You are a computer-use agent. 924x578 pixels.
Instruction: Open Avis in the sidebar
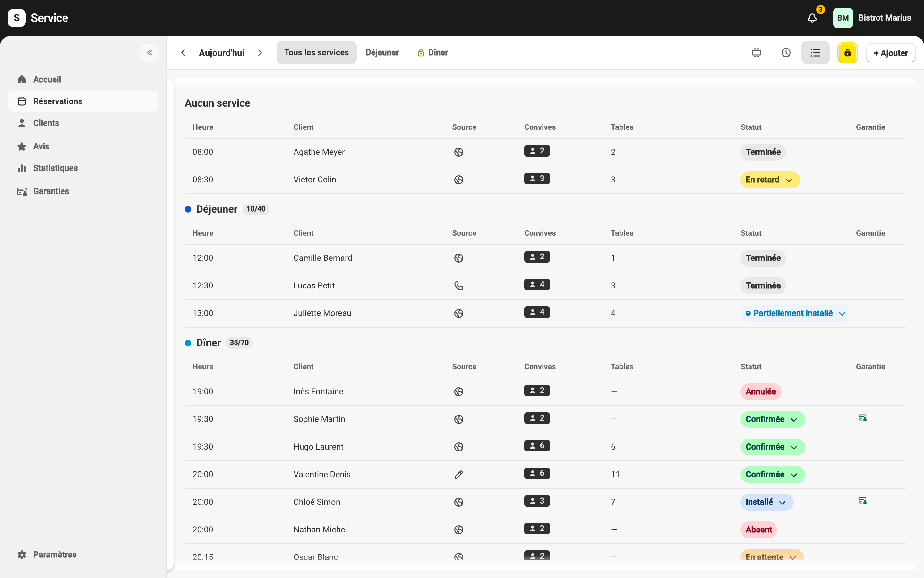pyautogui.click(x=82, y=146)
